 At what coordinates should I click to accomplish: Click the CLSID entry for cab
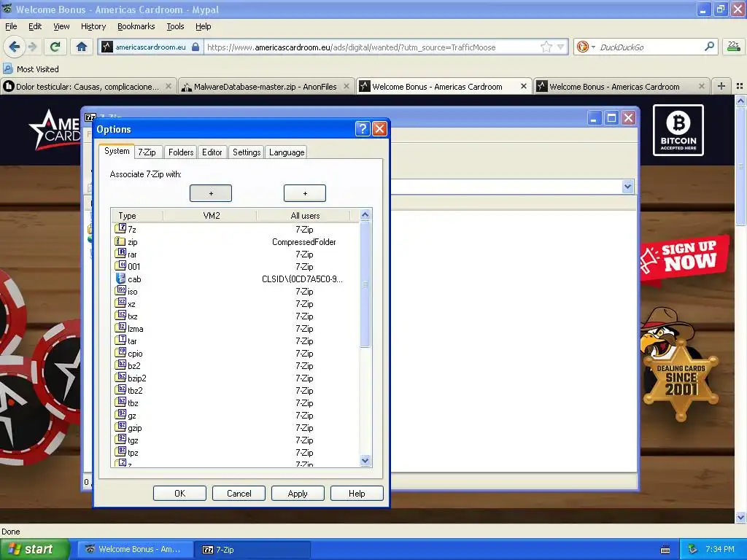click(302, 279)
